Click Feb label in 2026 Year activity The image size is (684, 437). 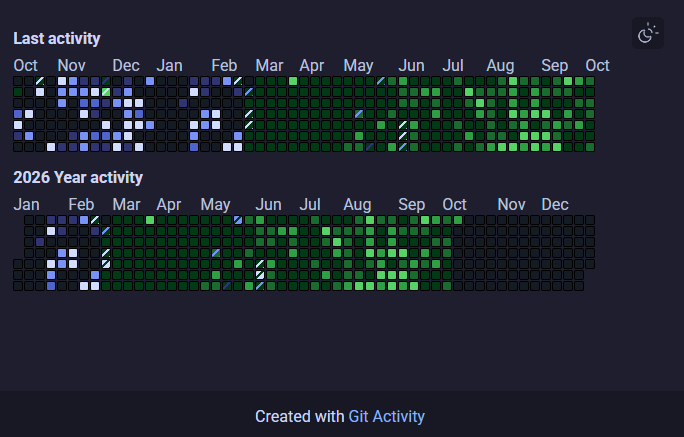(81, 205)
